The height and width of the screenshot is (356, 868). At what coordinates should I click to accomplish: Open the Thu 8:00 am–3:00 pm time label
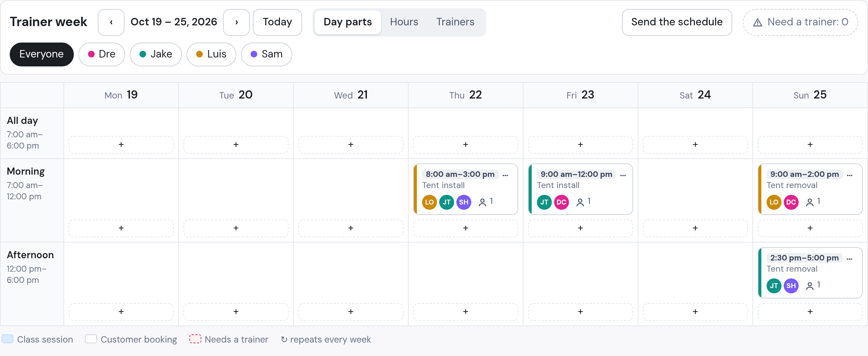(460, 174)
